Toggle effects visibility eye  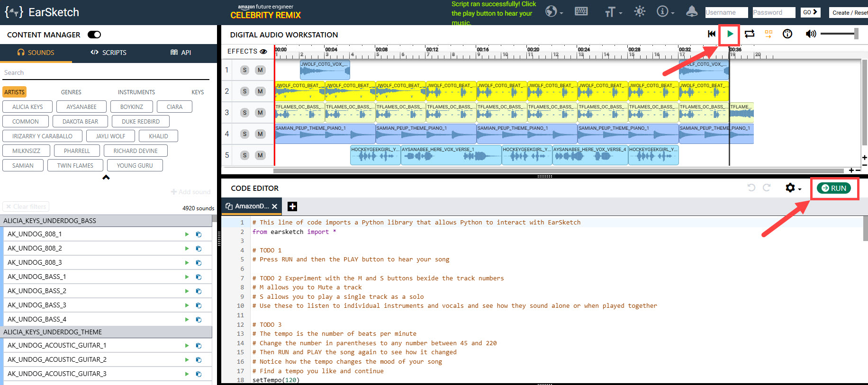pyautogui.click(x=263, y=52)
